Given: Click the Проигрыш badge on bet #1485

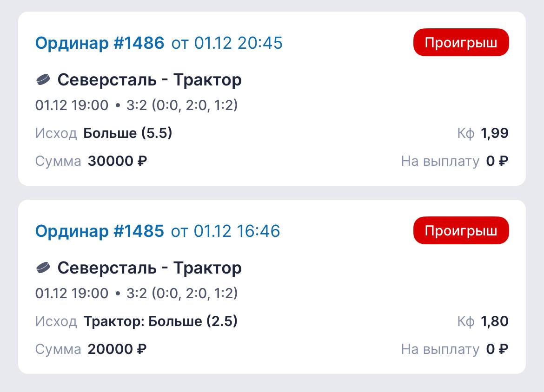Looking at the screenshot, I should click(461, 231).
